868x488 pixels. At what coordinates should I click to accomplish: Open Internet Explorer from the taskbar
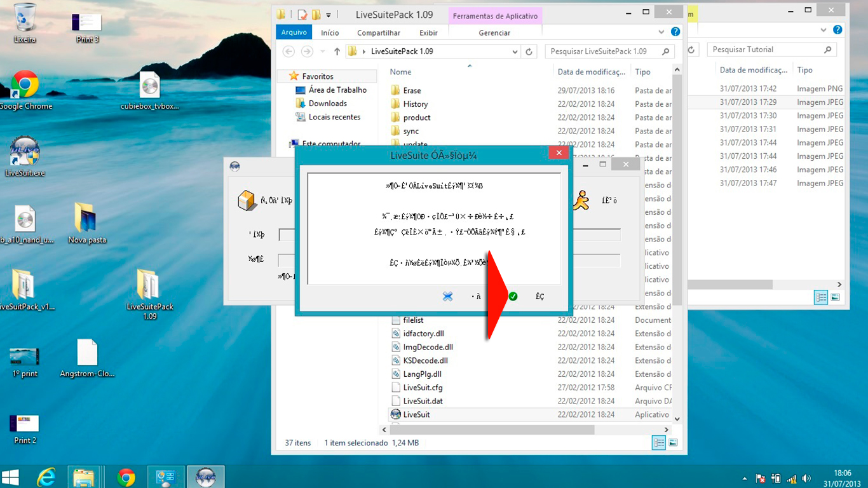pos(46,477)
